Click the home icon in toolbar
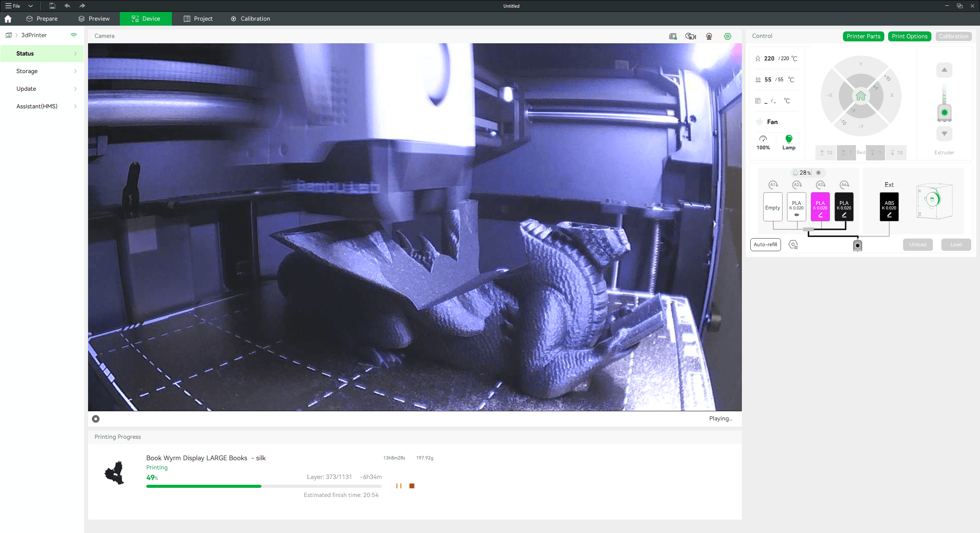Viewport: 980px width, 533px height. 8,19
